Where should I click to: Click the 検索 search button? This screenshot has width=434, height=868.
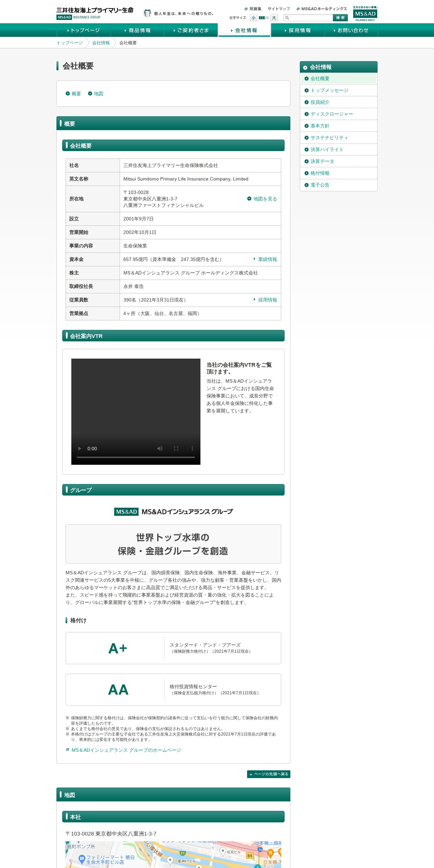(340, 18)
